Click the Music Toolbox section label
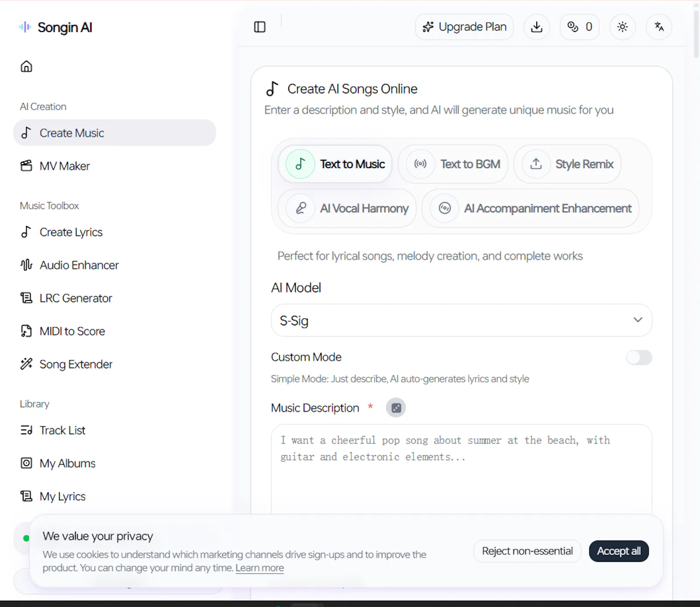This screenshot has height=607, width=700. click(49, 206)
